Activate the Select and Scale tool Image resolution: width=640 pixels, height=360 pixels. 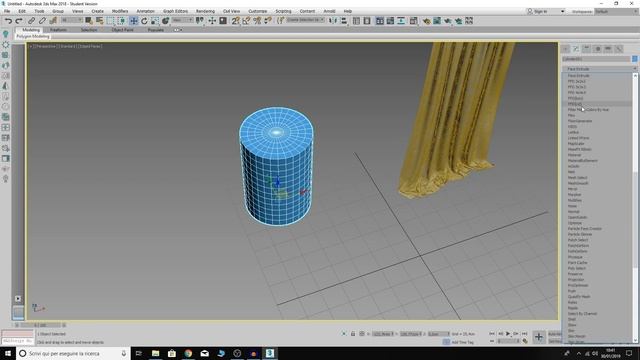pyautogui.click(x=155, y=20)
